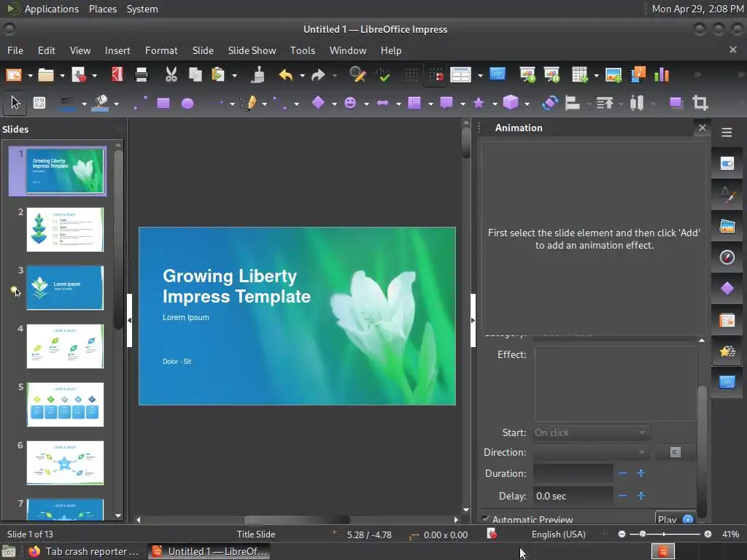Image resolution: width=747 pixels, height=560 pixels.
Task: Undo the last action
Action: pos(286,75)
